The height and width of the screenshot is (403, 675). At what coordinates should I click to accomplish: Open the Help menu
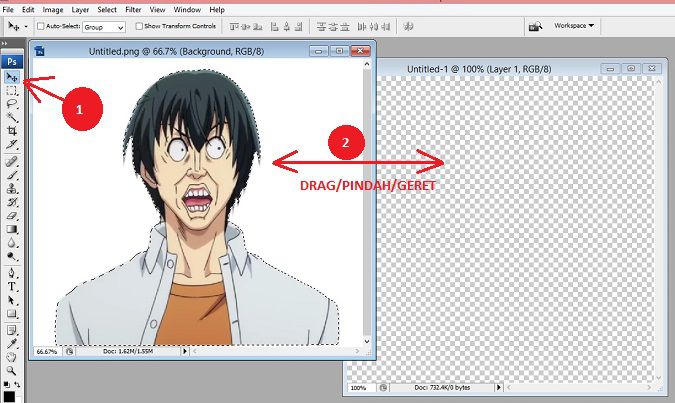click(217, 9)
